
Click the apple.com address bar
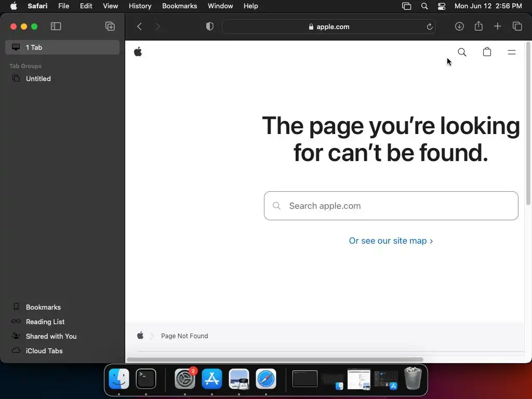coord(328,26)
